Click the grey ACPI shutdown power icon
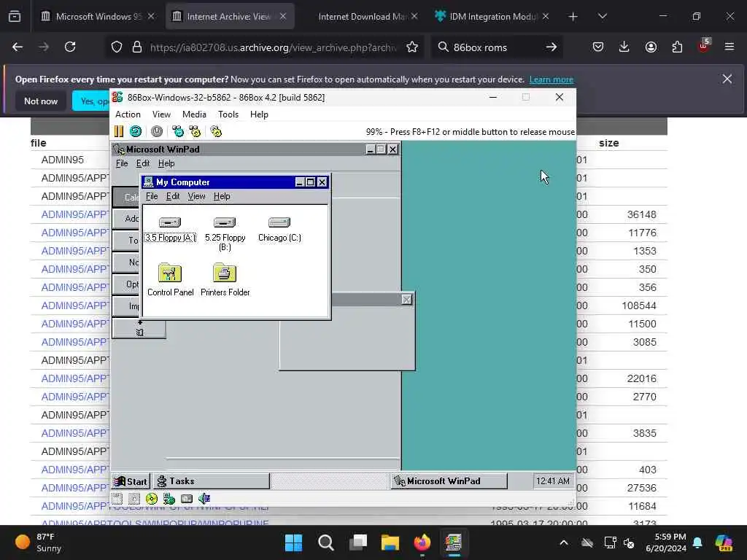Screen dimensions: 747x560 pyautogui.click(x=157, y=131)
